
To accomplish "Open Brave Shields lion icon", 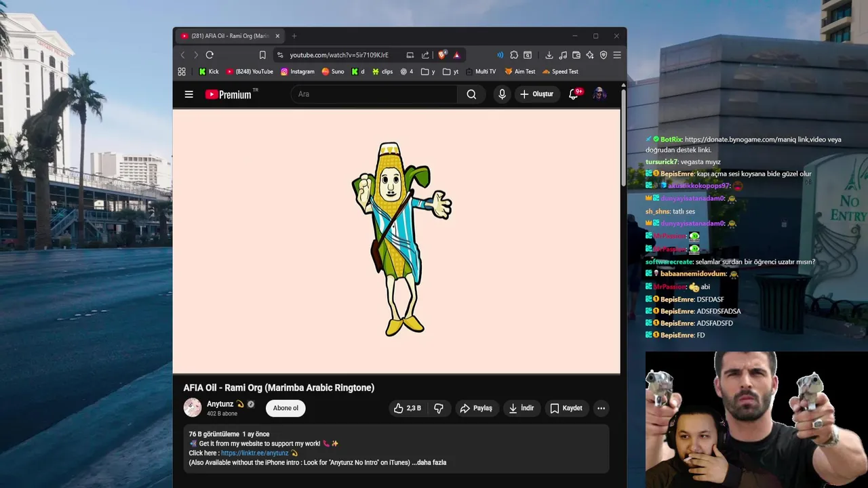I will 442,55.
